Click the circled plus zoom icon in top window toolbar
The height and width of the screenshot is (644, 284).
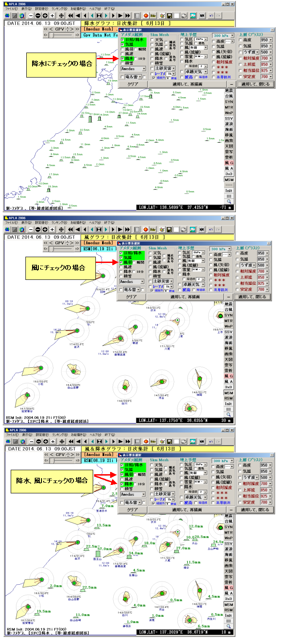click(45, 16)
